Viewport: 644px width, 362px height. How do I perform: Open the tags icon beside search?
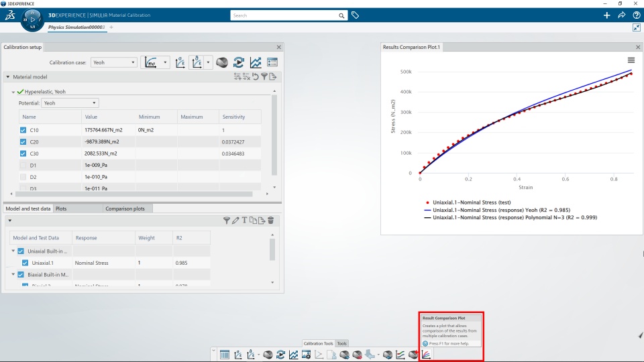coord(356,15)
